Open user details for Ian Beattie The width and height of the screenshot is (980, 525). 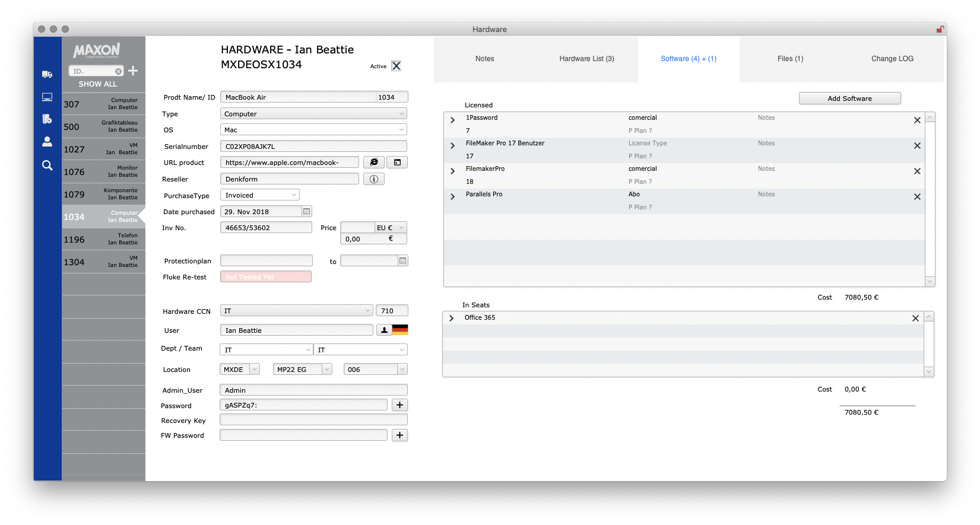coord(384,330)
